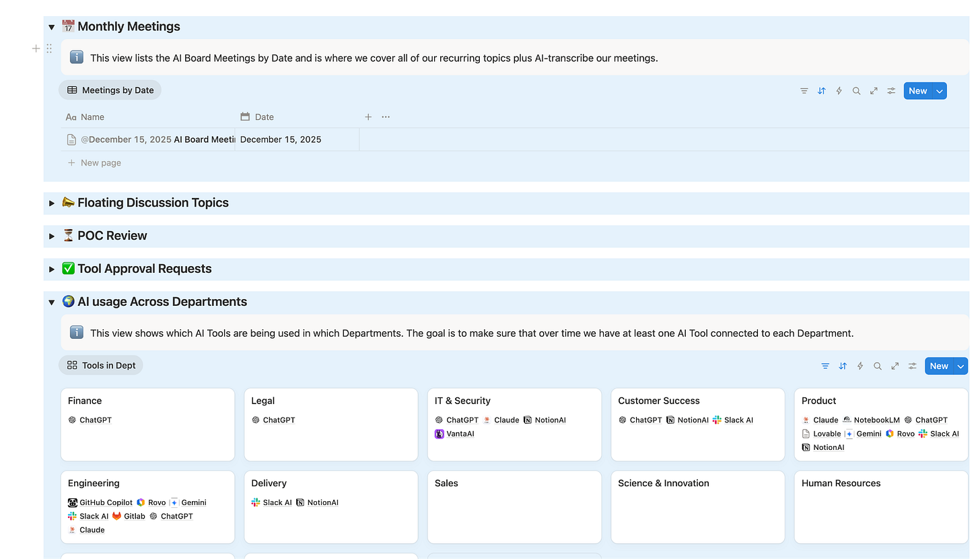Open the Customer Success department card

click(x=698, y=424)
